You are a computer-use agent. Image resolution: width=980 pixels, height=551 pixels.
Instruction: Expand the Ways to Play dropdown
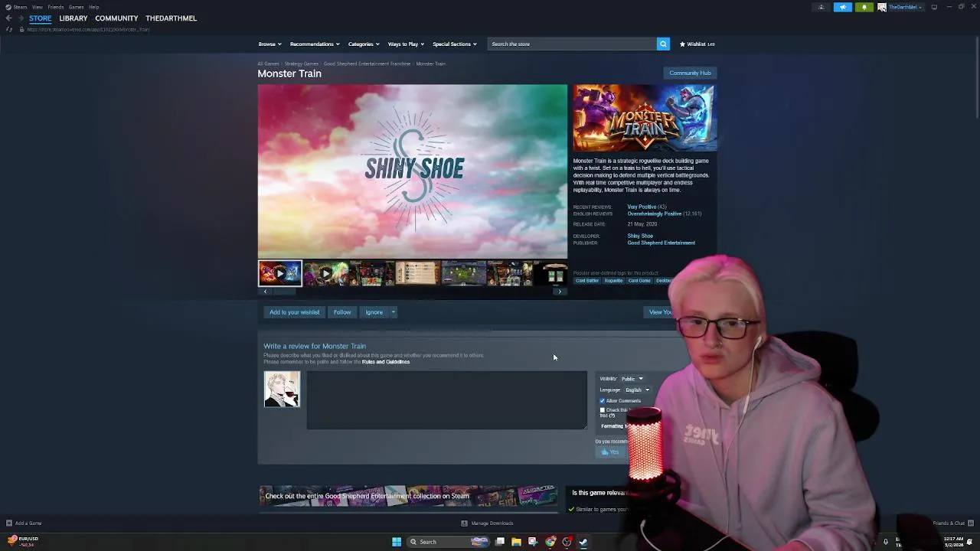click(406, 44)
